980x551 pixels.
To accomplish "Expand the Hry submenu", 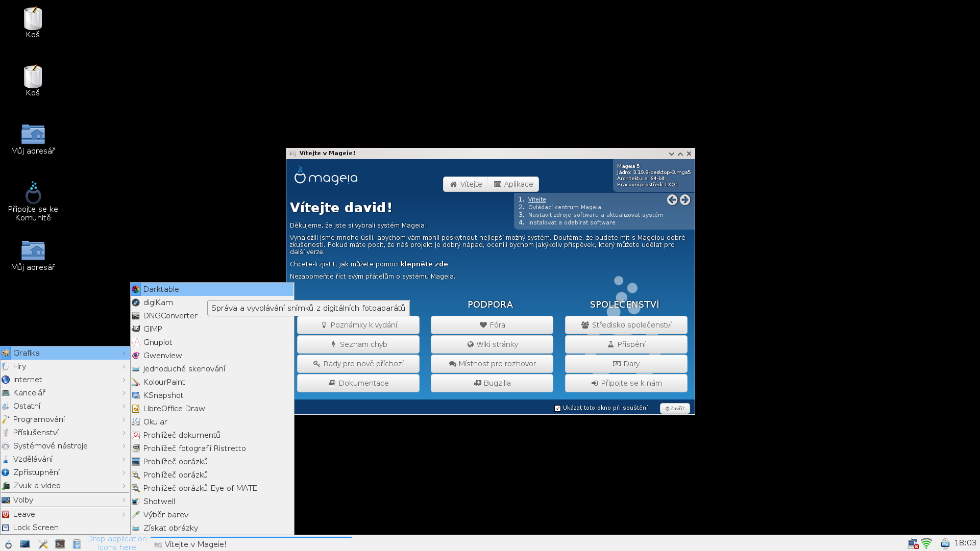I will pos(65,366).
